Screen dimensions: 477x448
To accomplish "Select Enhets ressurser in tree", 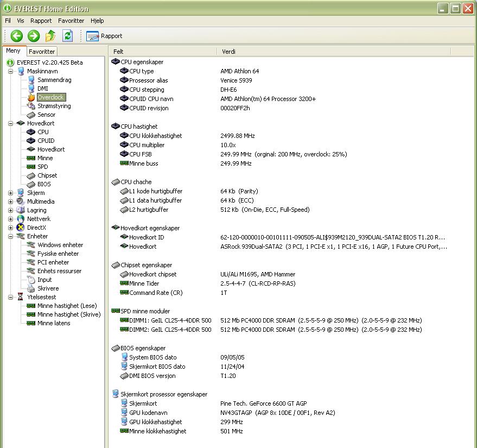I will 59,271.
